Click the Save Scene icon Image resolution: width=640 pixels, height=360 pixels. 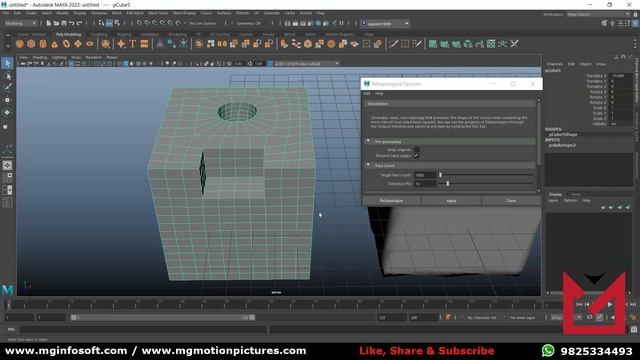click(x=64, y=23)
